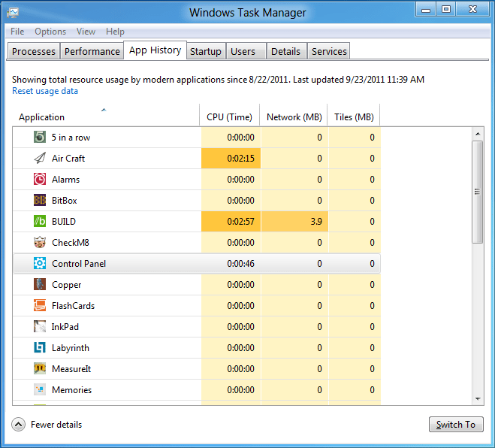Click the Switch To button
This screenshot has height=448, width=495.
pos(456,424)
